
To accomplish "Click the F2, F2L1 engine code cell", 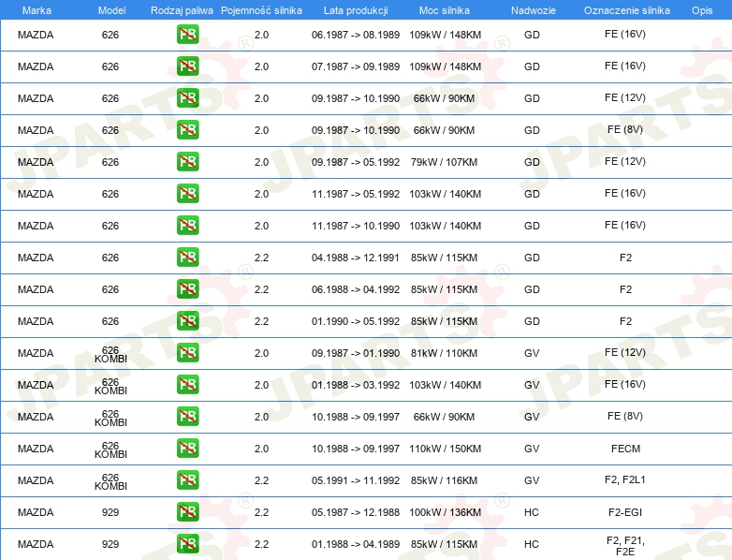I will point(624,479).
